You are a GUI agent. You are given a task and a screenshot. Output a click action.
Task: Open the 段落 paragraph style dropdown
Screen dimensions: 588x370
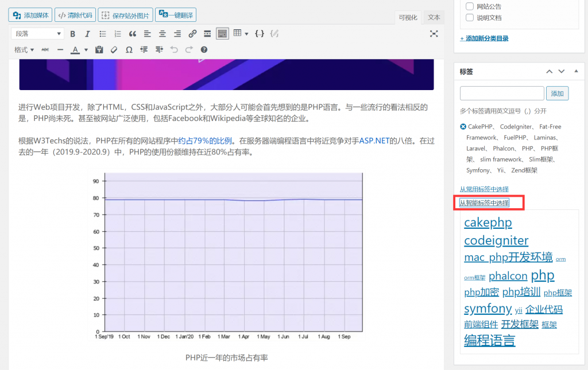click(37, 33)
